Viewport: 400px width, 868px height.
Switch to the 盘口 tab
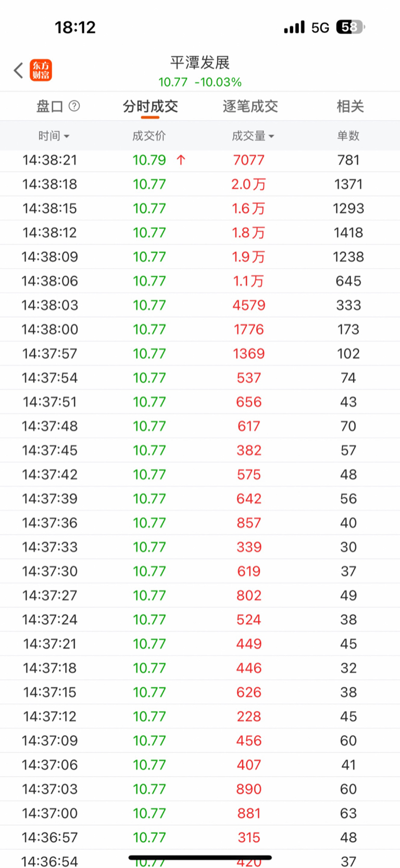coord(49,106)
